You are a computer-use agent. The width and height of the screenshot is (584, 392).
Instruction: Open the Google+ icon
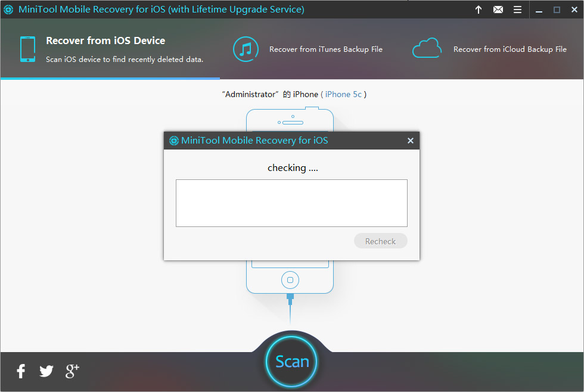click(x=72, y=371)
